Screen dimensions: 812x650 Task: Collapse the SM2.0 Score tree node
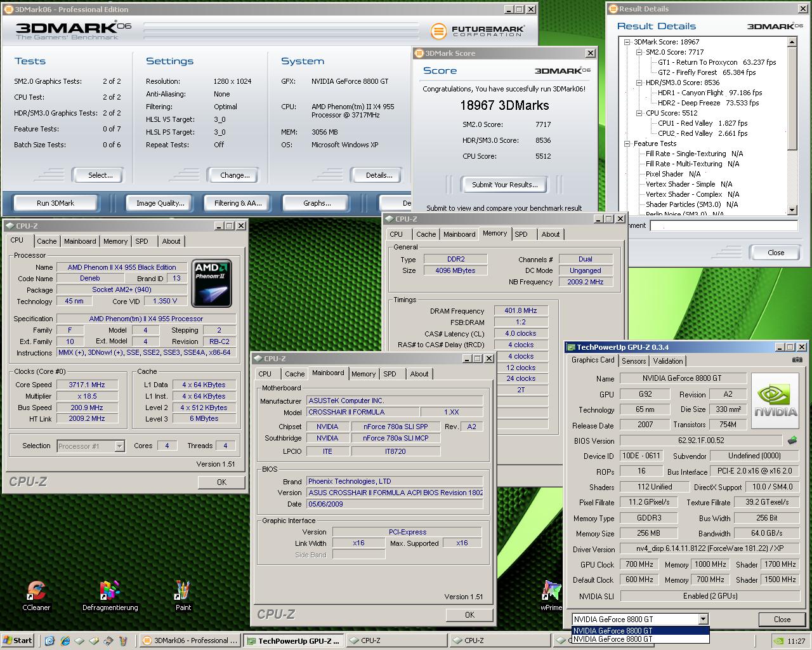pyautogui.click(x=639, y=52)
